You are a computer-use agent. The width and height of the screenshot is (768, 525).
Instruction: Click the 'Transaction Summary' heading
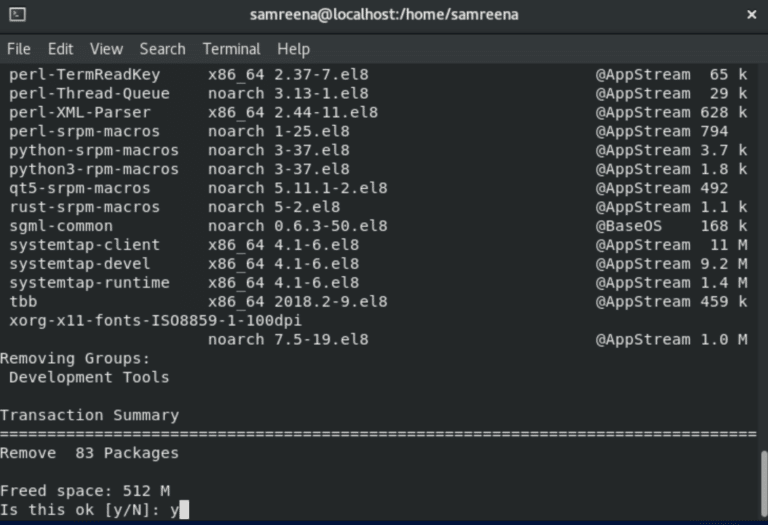pyautogui.click(x=89, y=415)
